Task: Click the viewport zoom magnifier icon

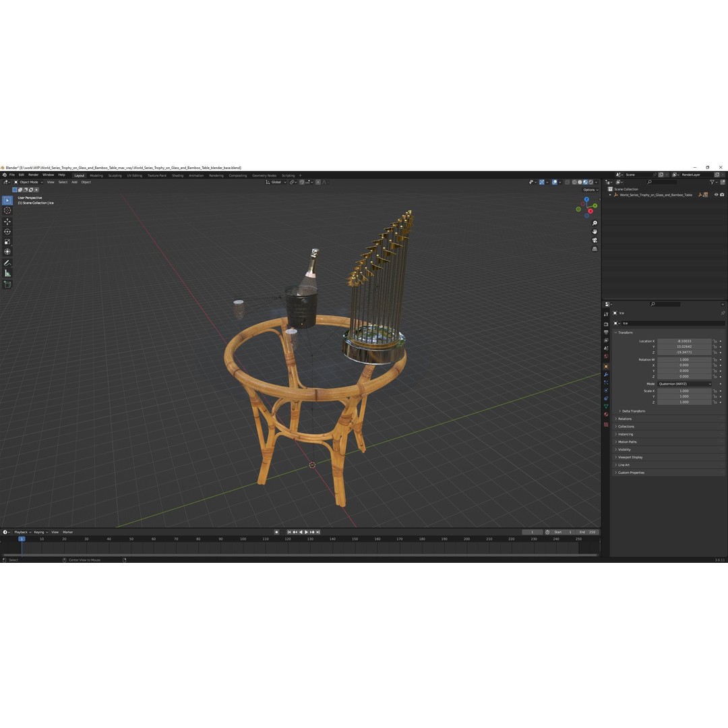Action: [x=595, y=223]
